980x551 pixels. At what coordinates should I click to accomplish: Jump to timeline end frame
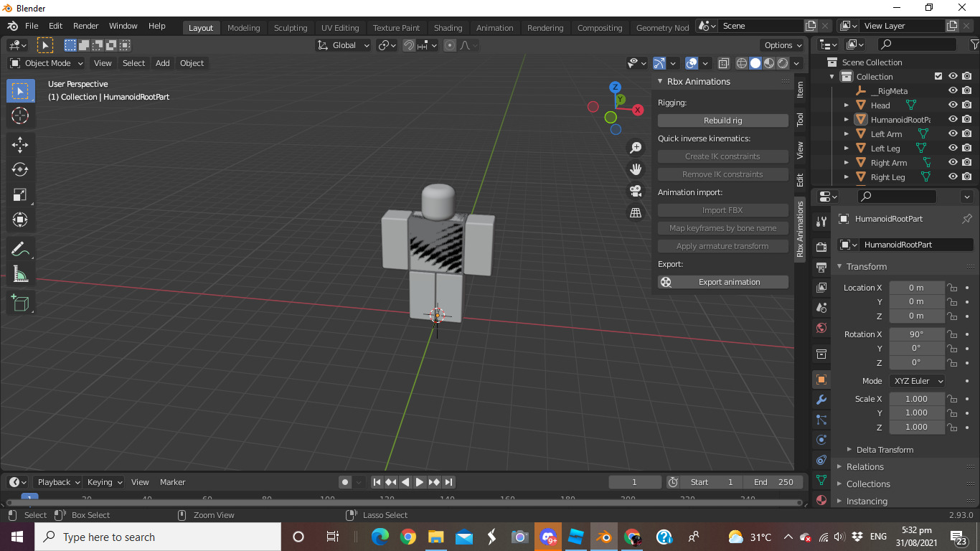click(x=448, y=482)
